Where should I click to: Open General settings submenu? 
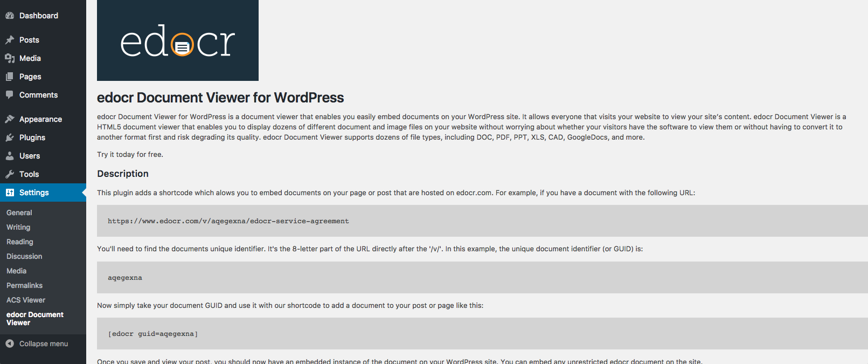(x=19, y=213)
